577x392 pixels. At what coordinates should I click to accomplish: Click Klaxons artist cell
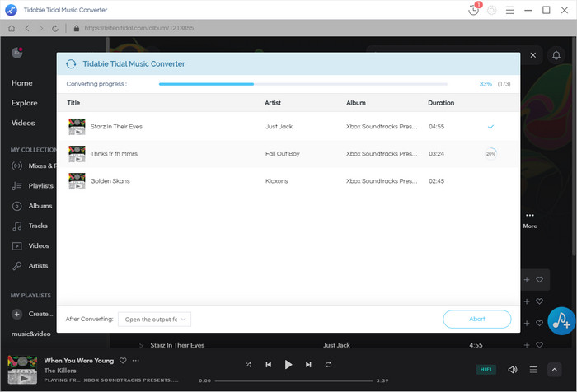277,181
